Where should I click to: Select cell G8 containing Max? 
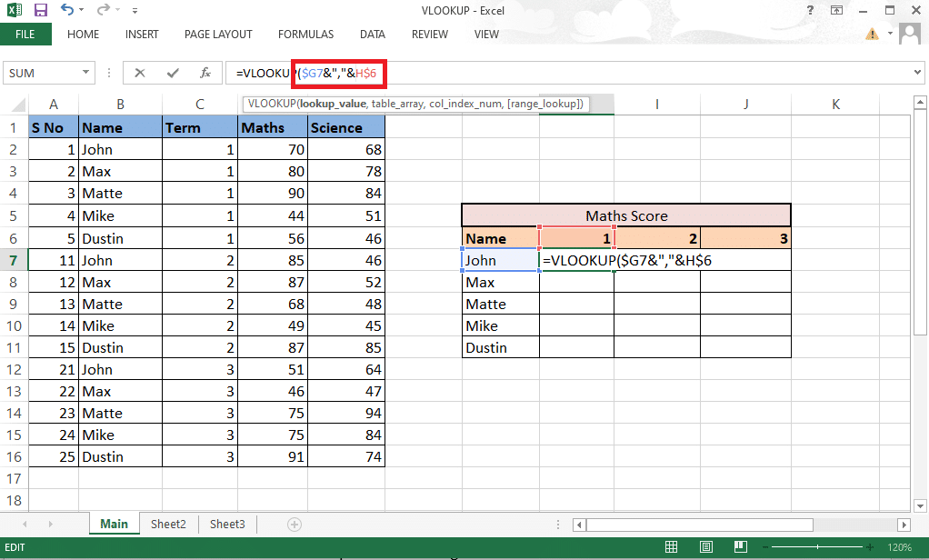pyautogui.click(x=500, y=283)
